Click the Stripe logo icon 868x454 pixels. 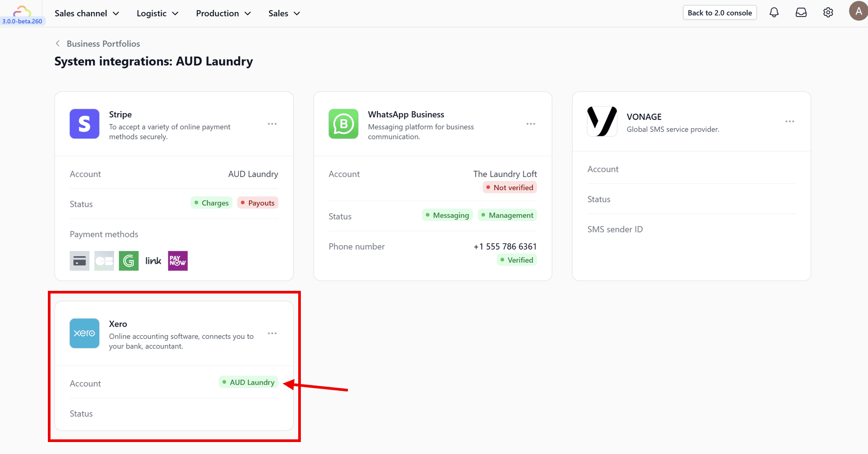click(84, 124)
